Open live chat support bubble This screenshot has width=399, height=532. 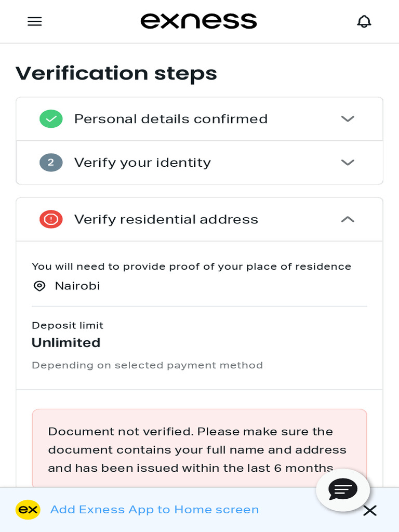343,489
